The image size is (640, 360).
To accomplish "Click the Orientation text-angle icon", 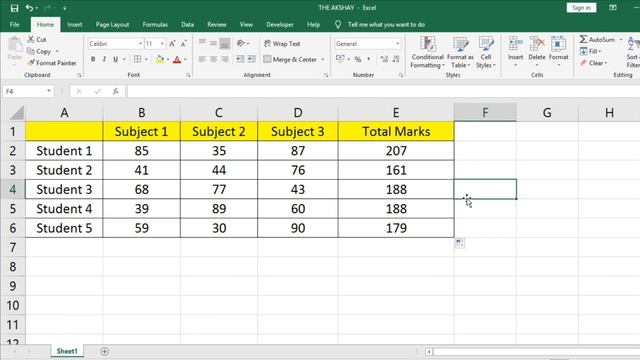I will click(240, 43).
